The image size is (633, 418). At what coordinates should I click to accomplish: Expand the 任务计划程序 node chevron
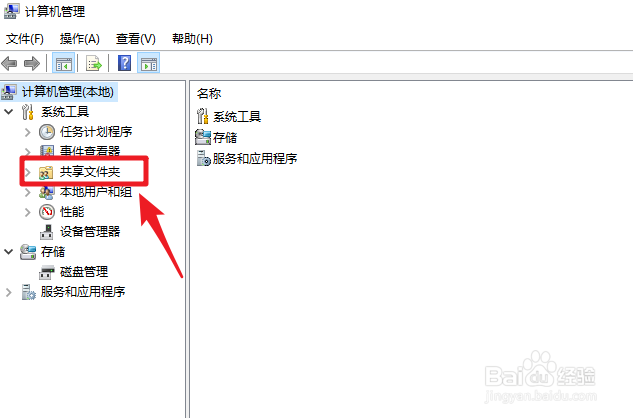(27, 132)
